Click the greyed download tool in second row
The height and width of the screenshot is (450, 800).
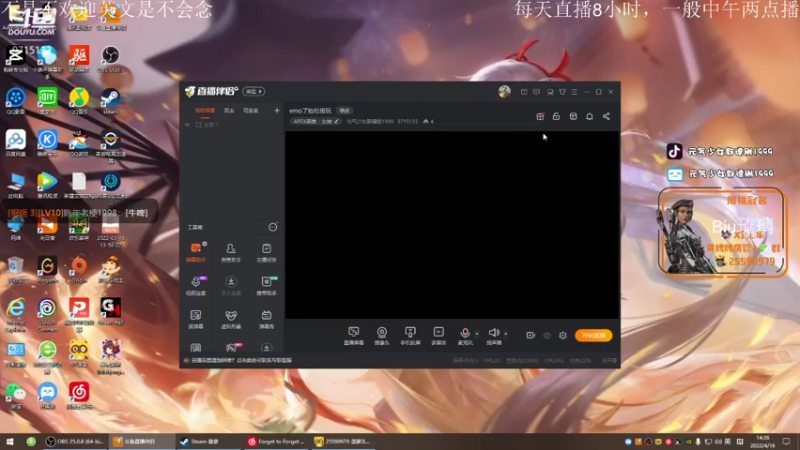231,286
